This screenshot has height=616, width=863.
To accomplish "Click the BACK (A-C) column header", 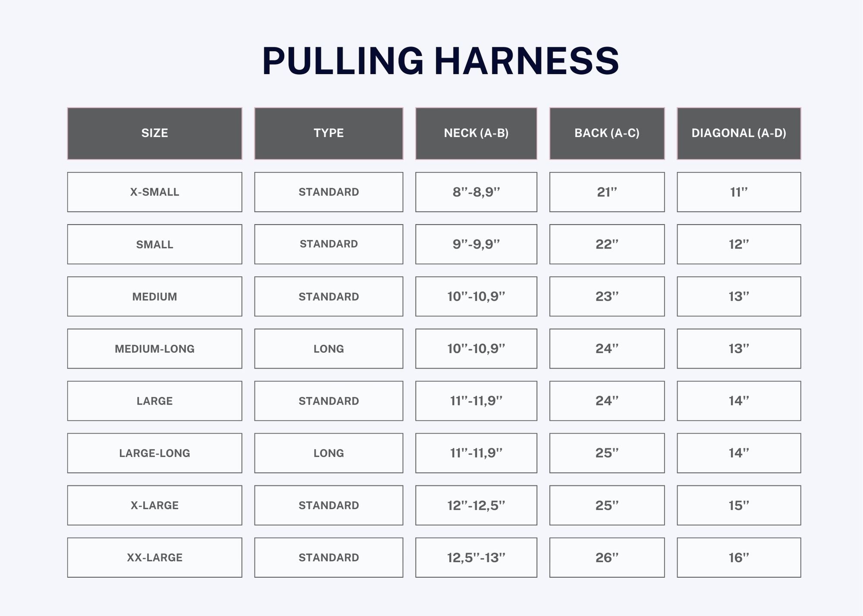I will click(x=607, y=133).
